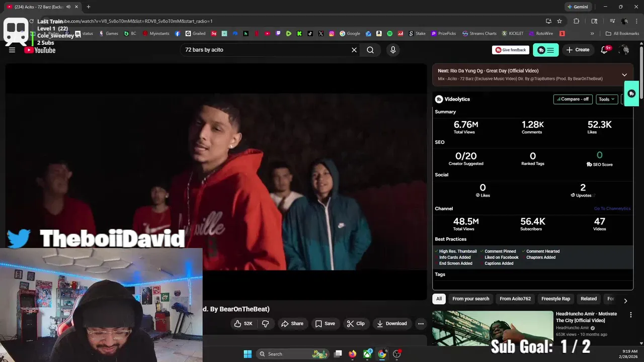Open the Windows Start menu
The height and width of the screenshot is (362, 644).
point(248,354)
